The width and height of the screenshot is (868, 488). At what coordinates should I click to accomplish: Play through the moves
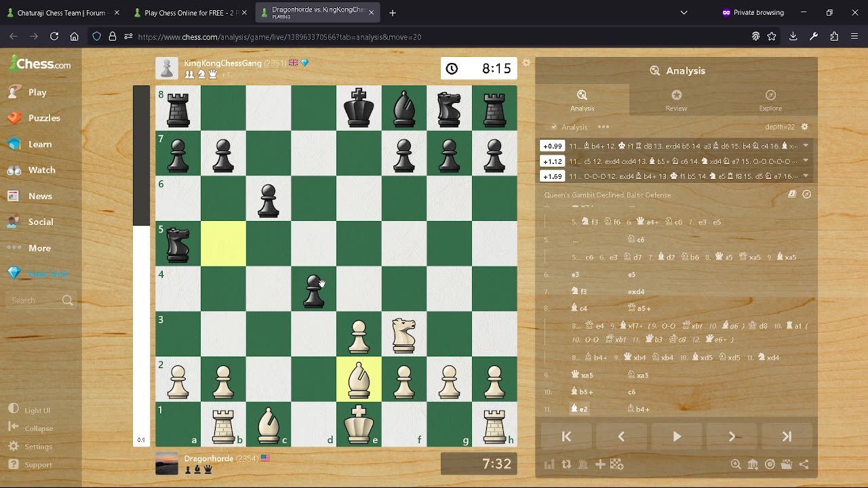click(677, 437)
